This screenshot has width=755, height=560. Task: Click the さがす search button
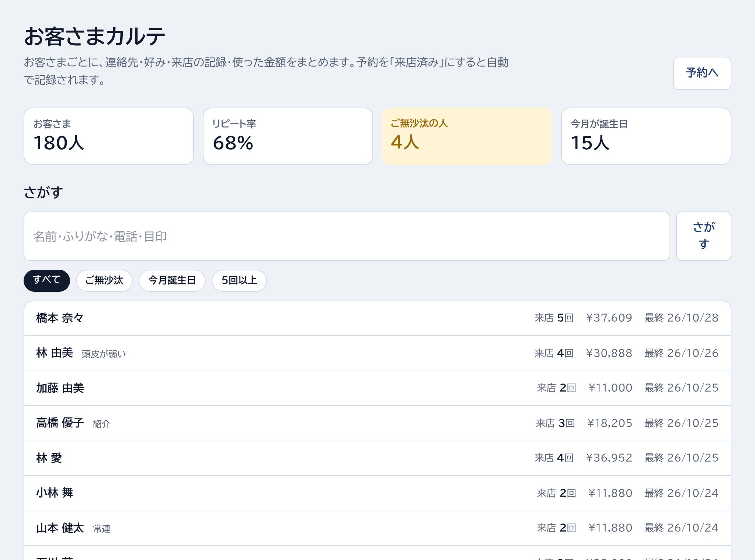703,236
